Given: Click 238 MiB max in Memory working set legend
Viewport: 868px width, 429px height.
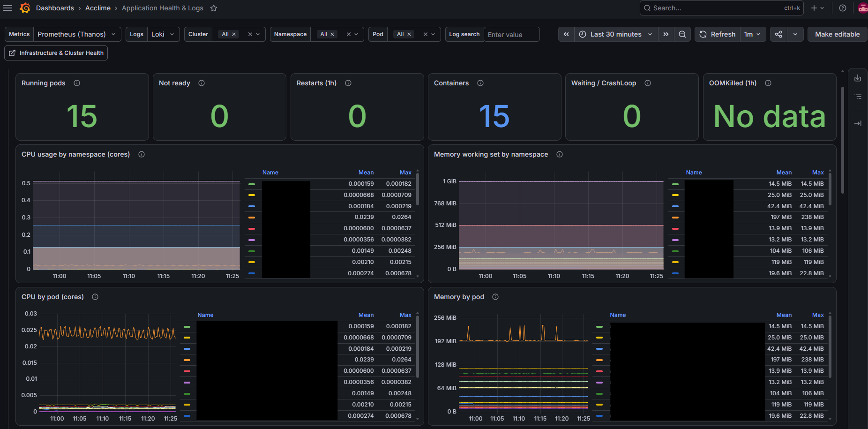Looking at the screenshot, I should pos(812,217).
